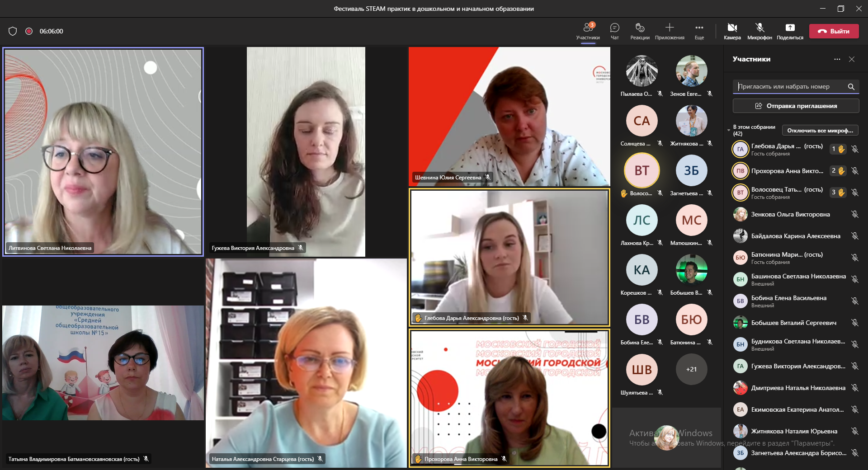Open the Reactions menu
Viewport: 868px width, 470px height.
point(640,31)
